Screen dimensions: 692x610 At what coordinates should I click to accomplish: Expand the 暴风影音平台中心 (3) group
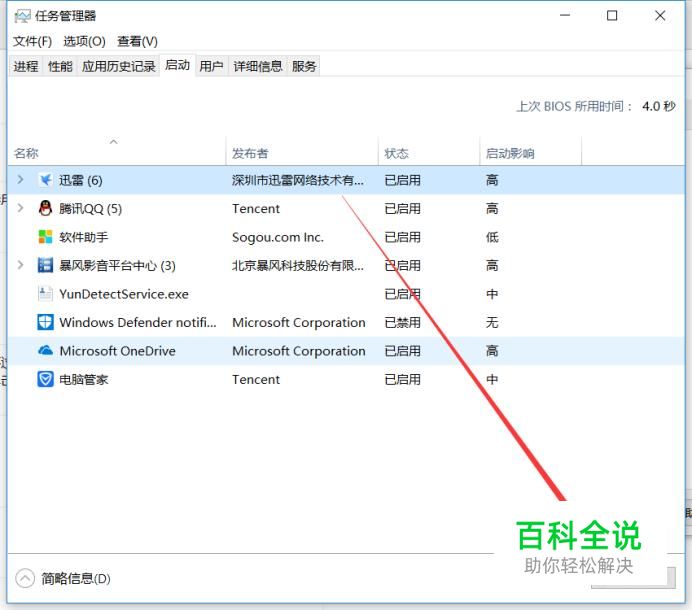pyautogui.click(x=20, y=265)
